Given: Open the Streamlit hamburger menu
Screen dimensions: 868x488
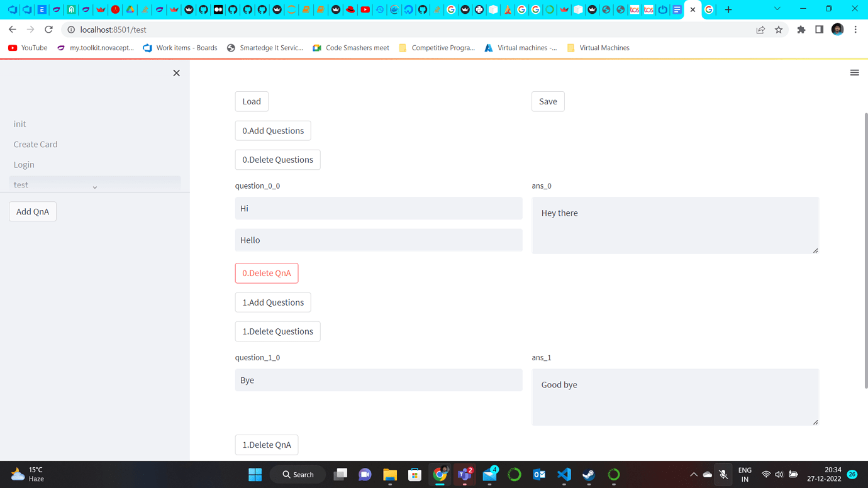Looking at the screenshot, I should pos(854,72).
